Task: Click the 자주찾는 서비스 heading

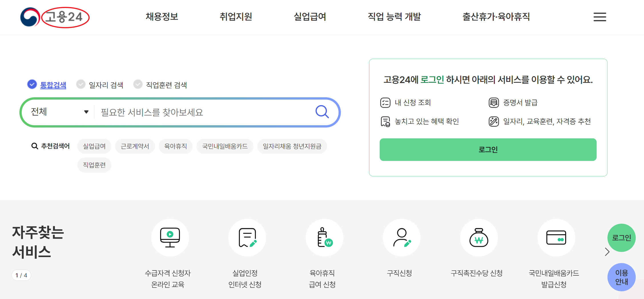Action: tap(38, 242)
